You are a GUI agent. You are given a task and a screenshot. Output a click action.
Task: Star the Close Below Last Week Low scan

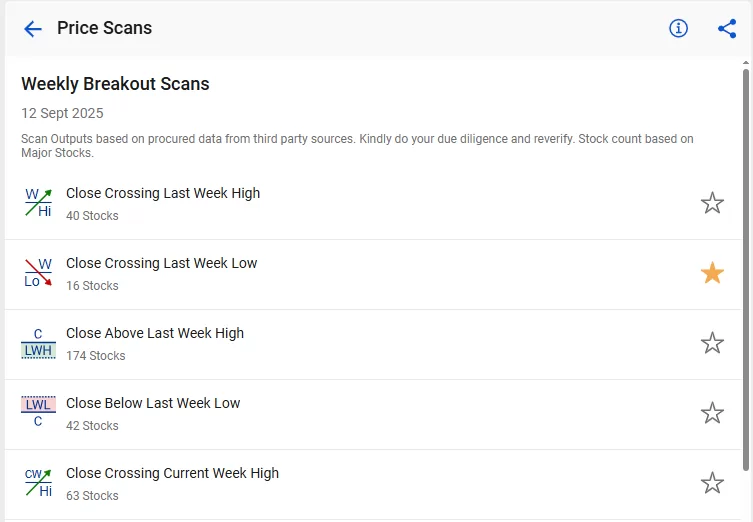point(712,413)
